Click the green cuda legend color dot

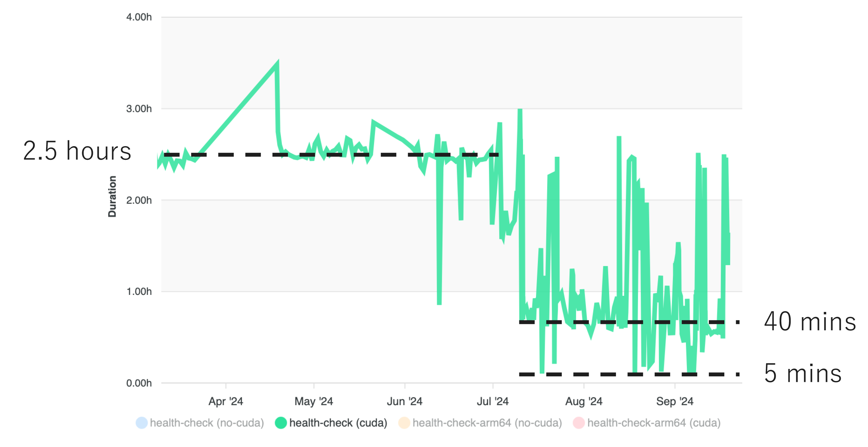click(x=281, y=423)
